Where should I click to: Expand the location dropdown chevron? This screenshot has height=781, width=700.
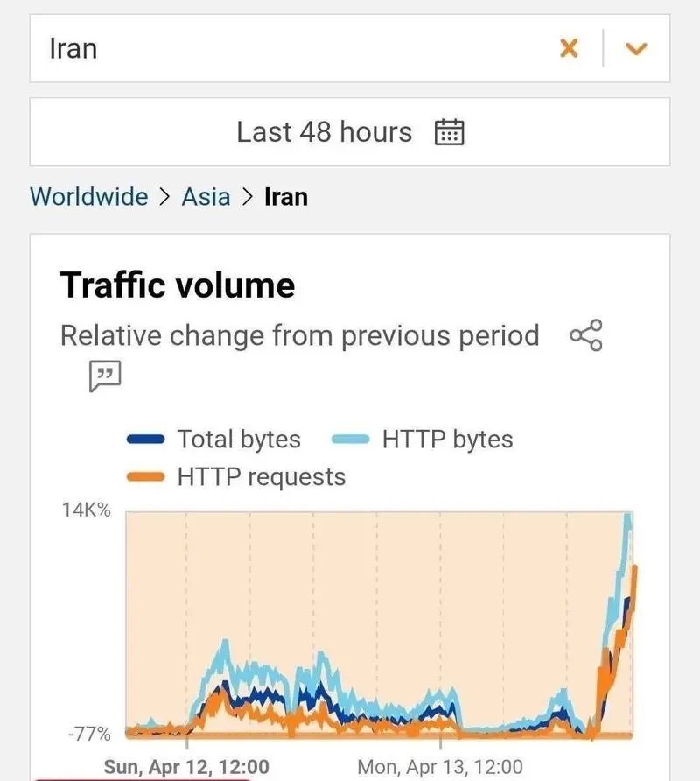(636, 49)
